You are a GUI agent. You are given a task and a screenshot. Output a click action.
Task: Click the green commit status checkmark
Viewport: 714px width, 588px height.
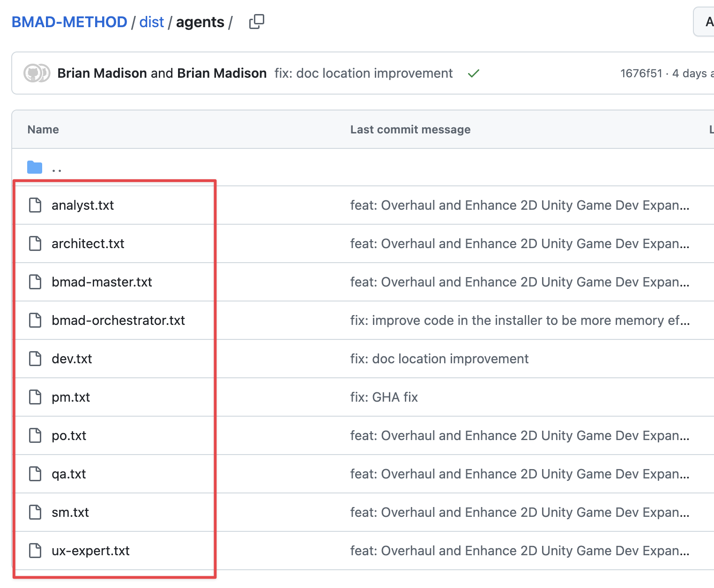click(473, 73)
